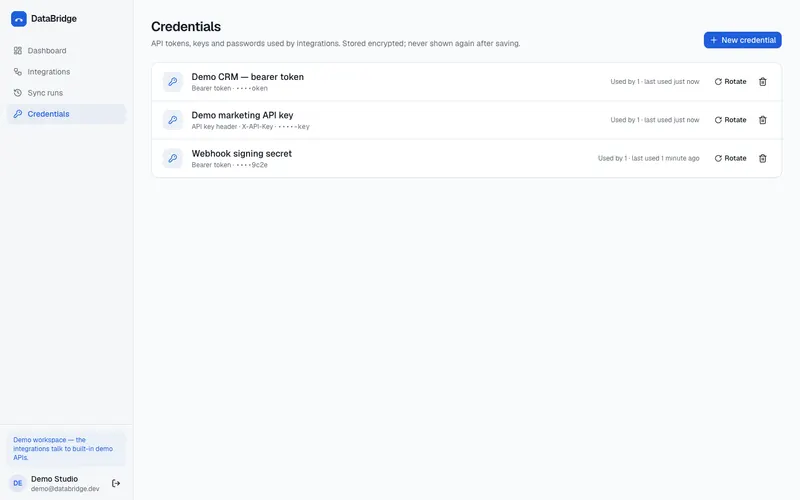Screen dimensions: 800x500
Task: Select 'Demo CRM — bearer token' title
Action: (x=247, y=77)
